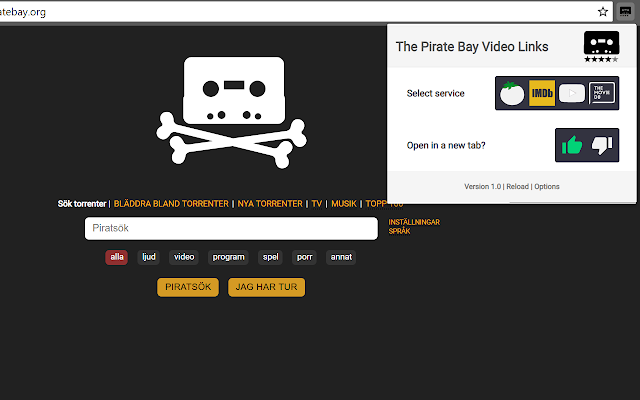Click the popup title The Pirate Bay Video Links
The height and width of the screenshot is (400, 640).
click(472, 47)
